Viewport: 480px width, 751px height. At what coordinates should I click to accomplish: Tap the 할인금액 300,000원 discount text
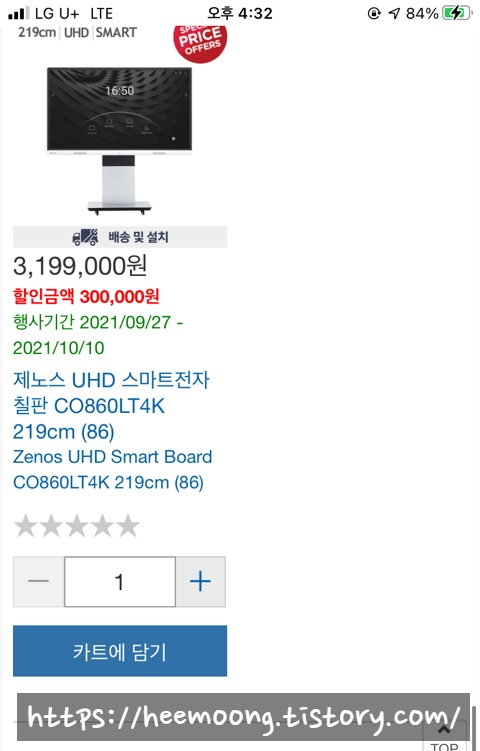[x=86, y=296]
